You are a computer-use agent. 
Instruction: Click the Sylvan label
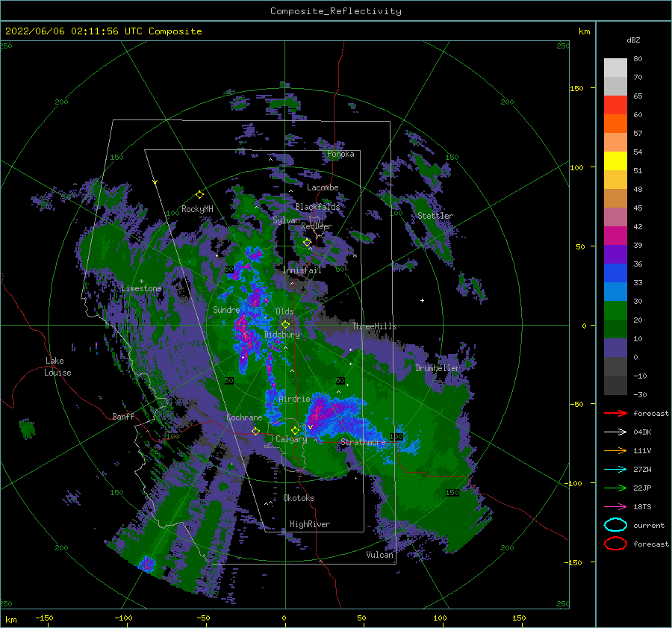[x=286, y=220]
